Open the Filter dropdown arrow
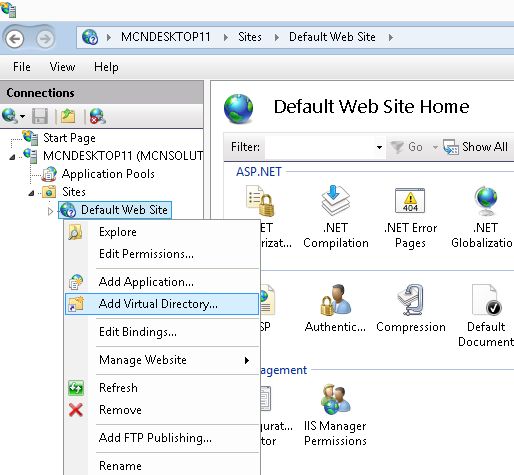Viewport: 514px width, 475px height. tap(379, 147)
